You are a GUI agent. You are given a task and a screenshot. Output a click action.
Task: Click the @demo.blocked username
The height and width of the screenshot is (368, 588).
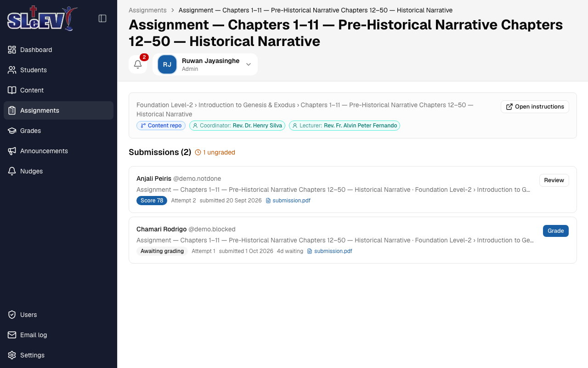pos(212,229)
